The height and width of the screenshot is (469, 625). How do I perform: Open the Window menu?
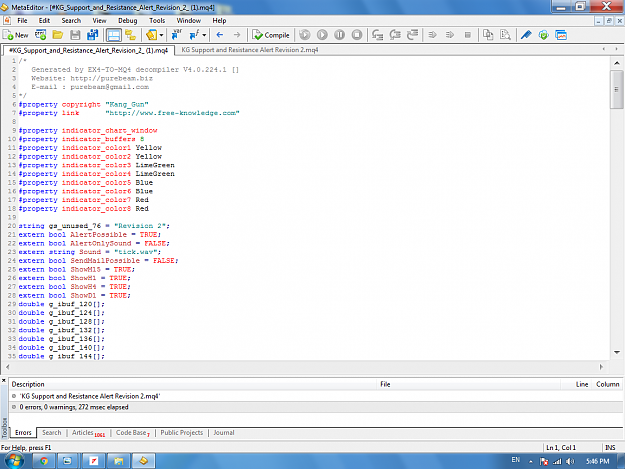tap(189, 21)
